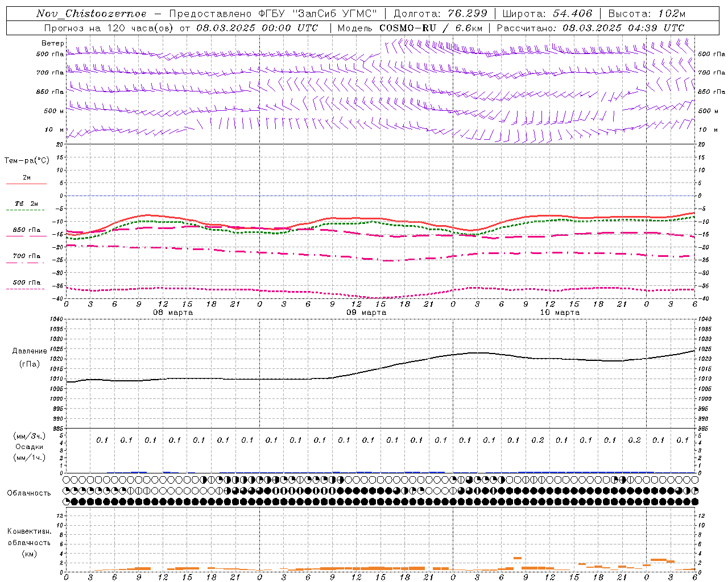The image size is (728, 582).
Task: Select the 500 гПа dotted legend line sample
Action: [x=25, y=289]
